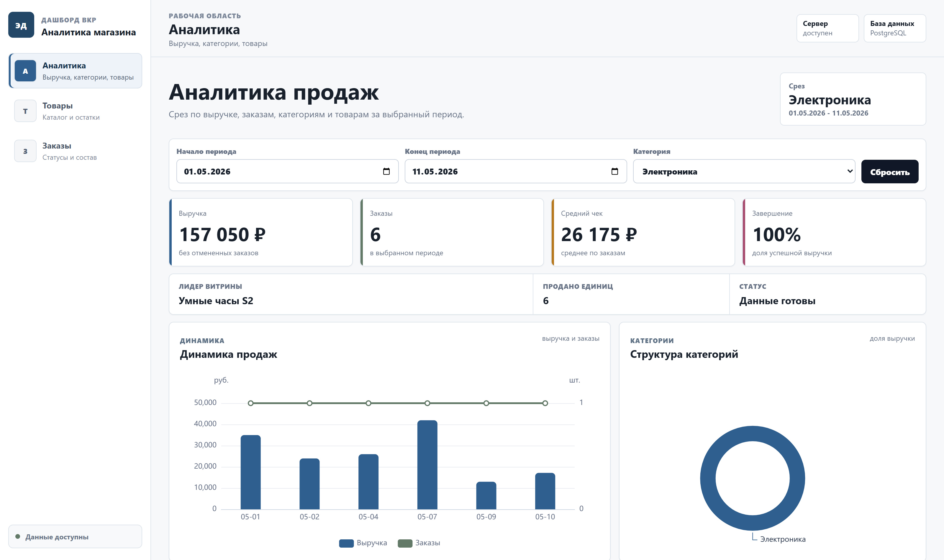The width and height of the screenshot is (944, 560).
Task: Click the 'Т' Товары sidebar icon
Action: click(25, 111)
